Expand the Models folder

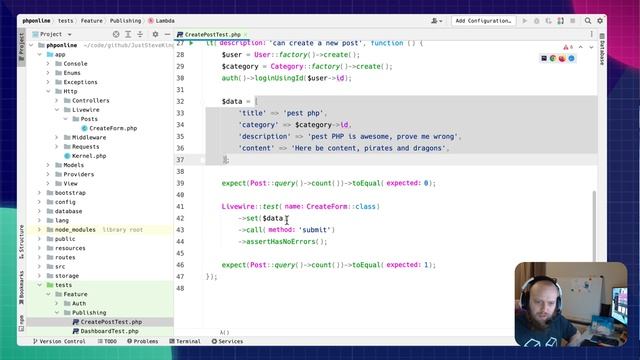[48, 165]
